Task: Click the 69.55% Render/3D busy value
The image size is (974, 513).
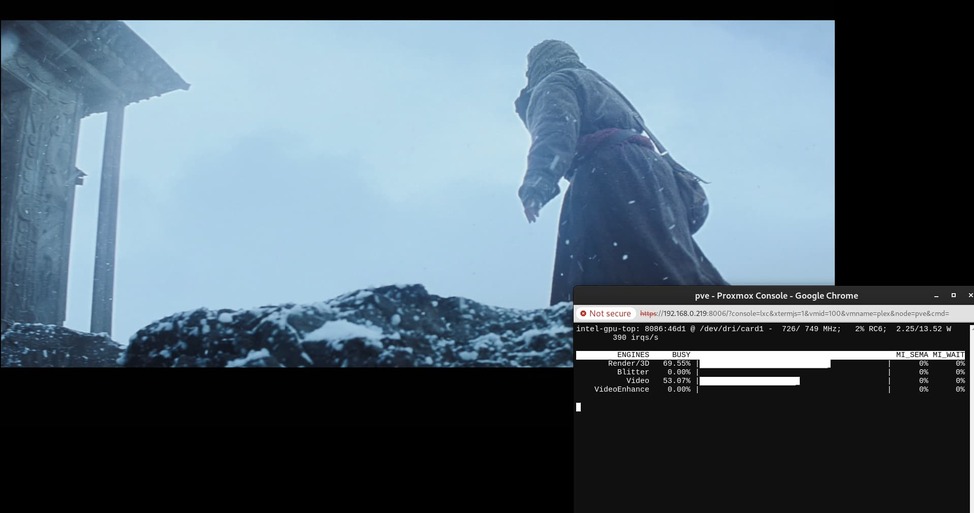Action: click(x=676, y=363)
